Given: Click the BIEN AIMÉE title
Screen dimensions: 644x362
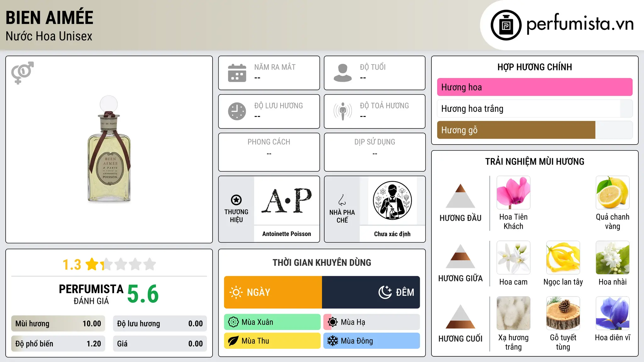Looking at the screenshot, I should pos(49,18).
